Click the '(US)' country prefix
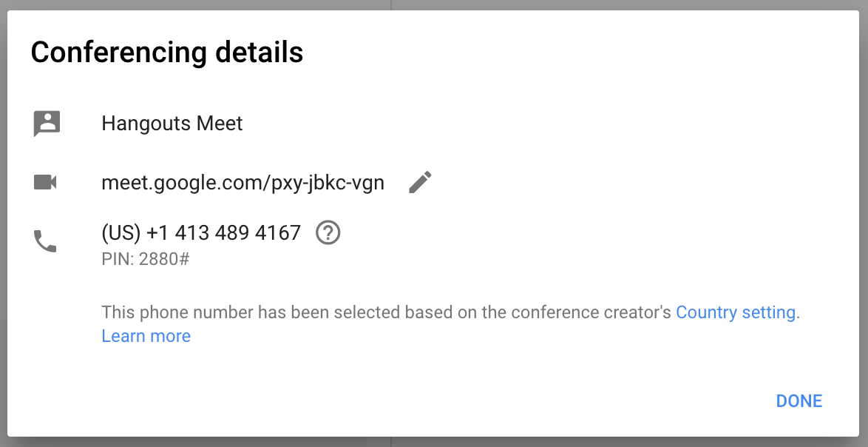This screenshot has height=447, width=868. tap(121, 232)
